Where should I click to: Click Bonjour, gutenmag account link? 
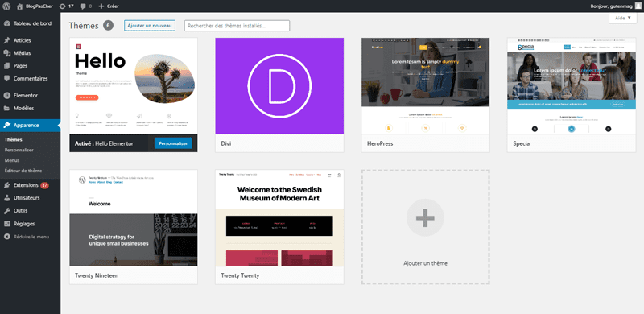coord(611,6)
